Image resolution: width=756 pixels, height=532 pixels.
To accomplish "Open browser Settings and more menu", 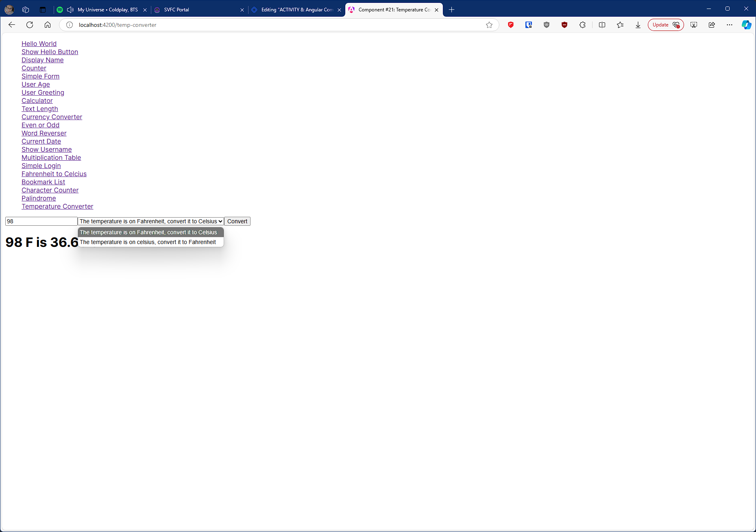I will click(730, 25).
